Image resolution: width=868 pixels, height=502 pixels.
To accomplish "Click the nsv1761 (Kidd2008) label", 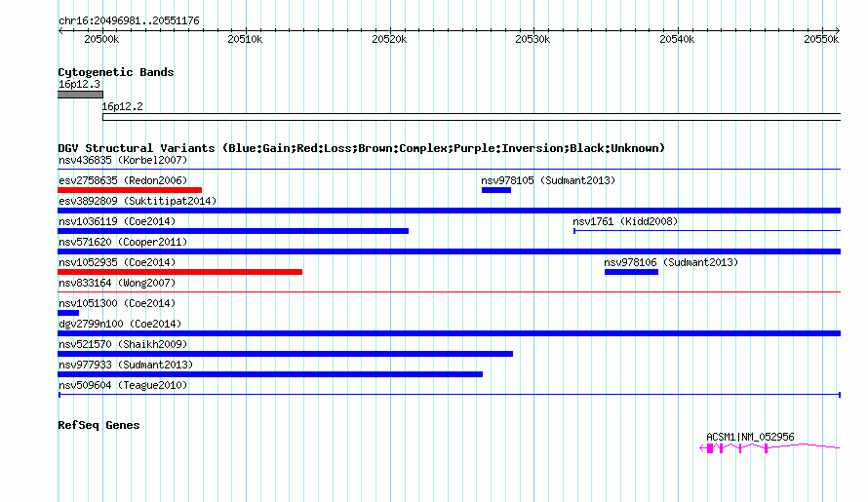I will (625, 221).
